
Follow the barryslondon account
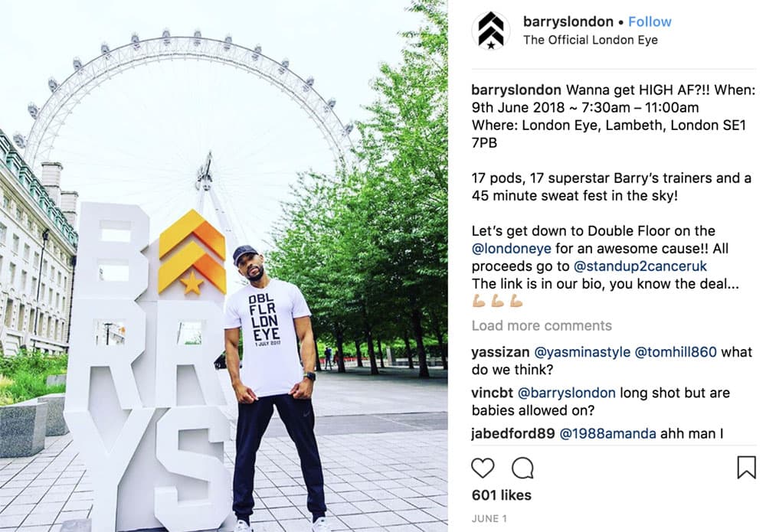[x=650, y=22]
